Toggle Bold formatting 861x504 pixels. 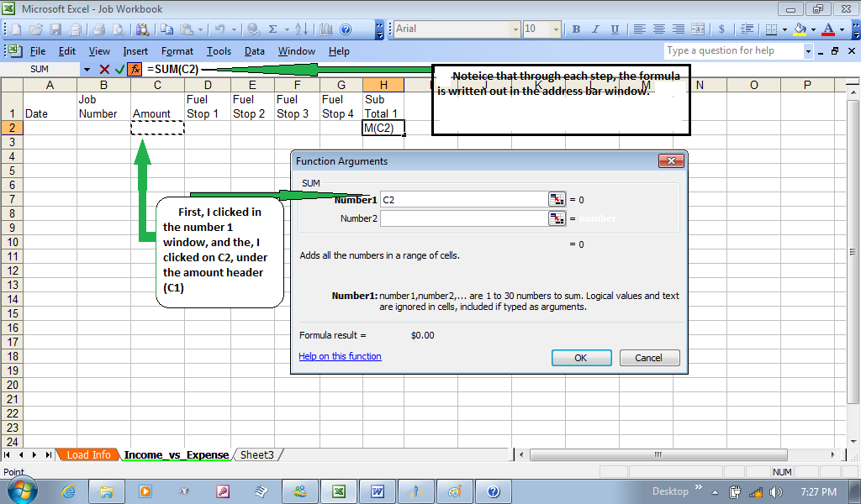[577, 29]
